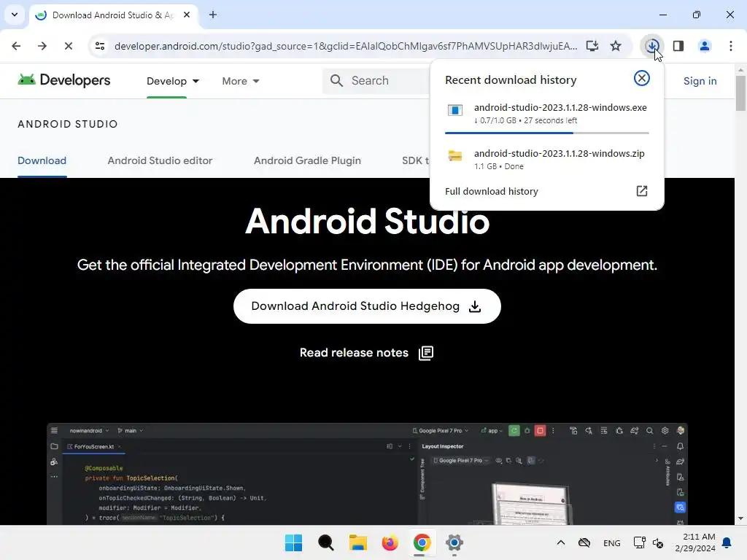
Task: Expand the Develop dropdown menu
Action: tap(172, 81)
